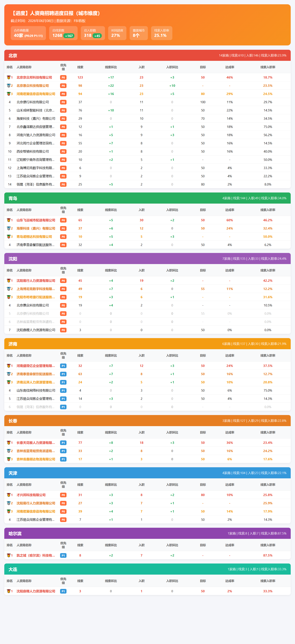Click P0 badge in 西安帮骑科技有限公司 row
The height and width of the screenshot is (644, 295).
pos(63,152)
